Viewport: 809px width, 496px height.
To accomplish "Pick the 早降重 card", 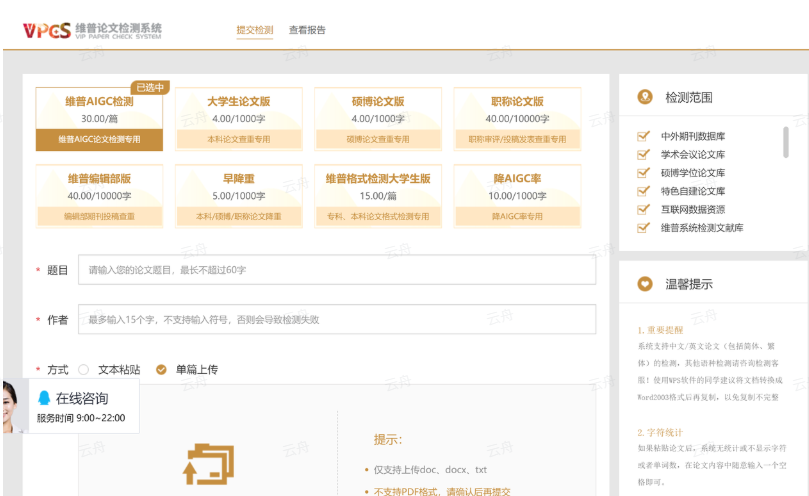I will [238, 196].
